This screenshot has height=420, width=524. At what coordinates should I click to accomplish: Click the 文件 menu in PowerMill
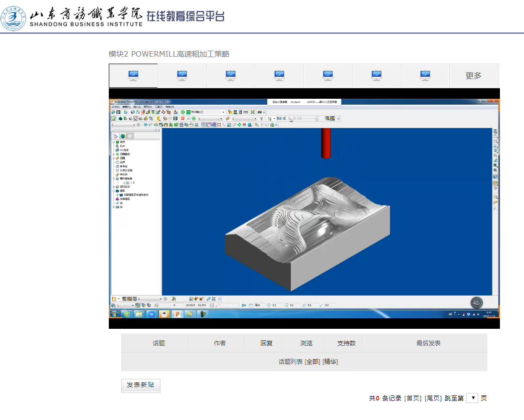coord(115,107)
